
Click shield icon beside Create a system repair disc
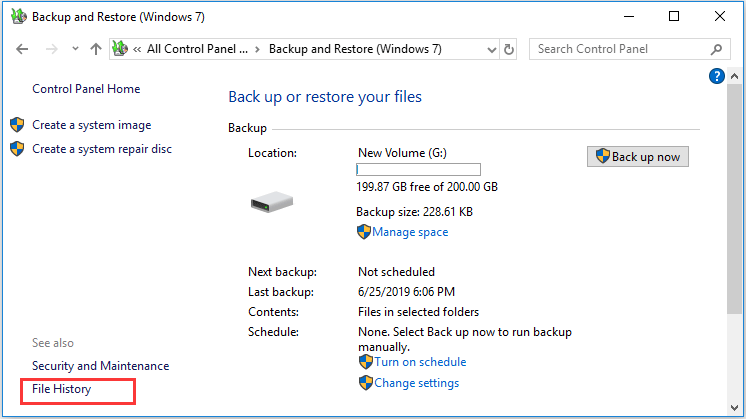point(17,148)
